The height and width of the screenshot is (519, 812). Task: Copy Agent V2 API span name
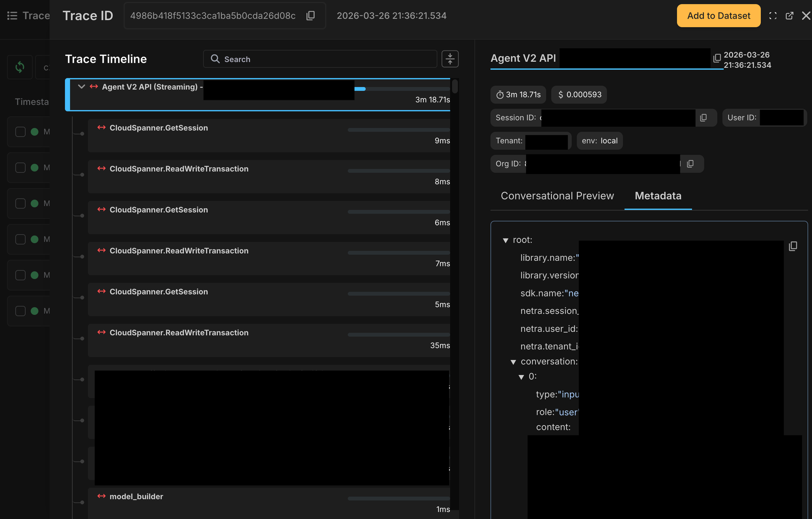point(717,58)
